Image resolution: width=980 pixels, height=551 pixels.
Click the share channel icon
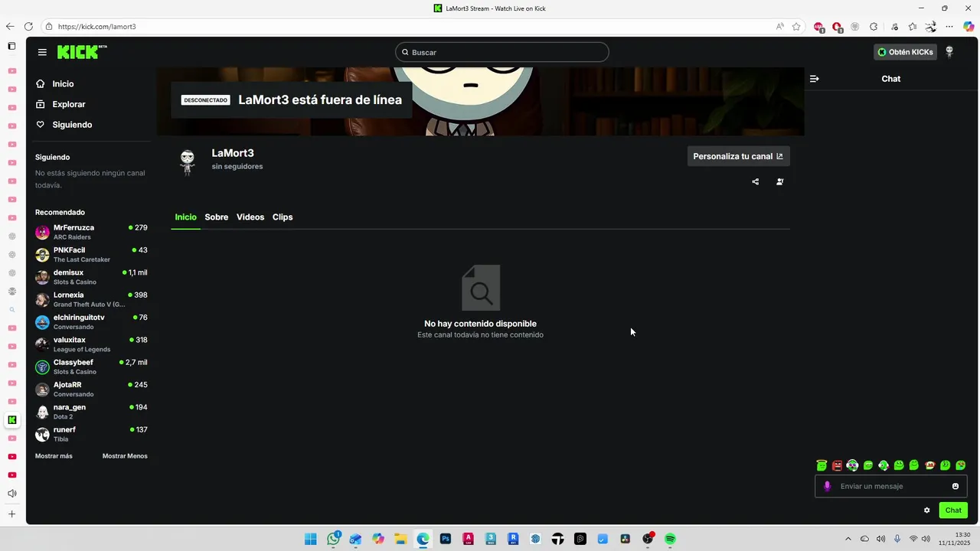pos(756,182)
